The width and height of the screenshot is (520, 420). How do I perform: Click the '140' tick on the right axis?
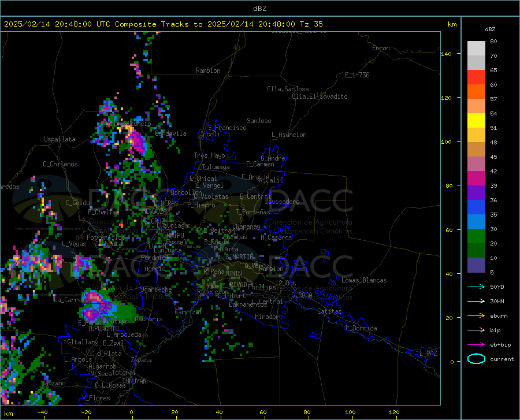[x=446, y=54]
